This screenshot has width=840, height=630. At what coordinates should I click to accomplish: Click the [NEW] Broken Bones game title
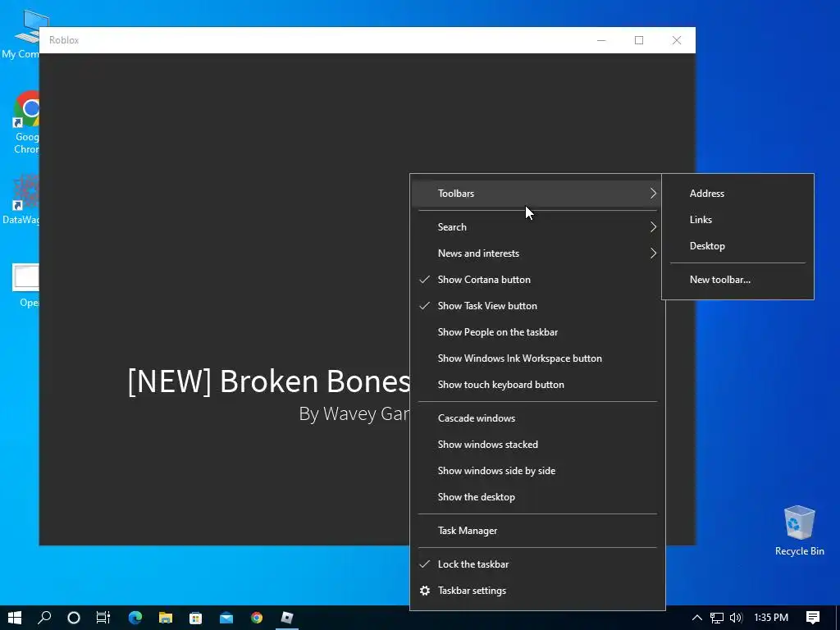click(x=269, y=381)
